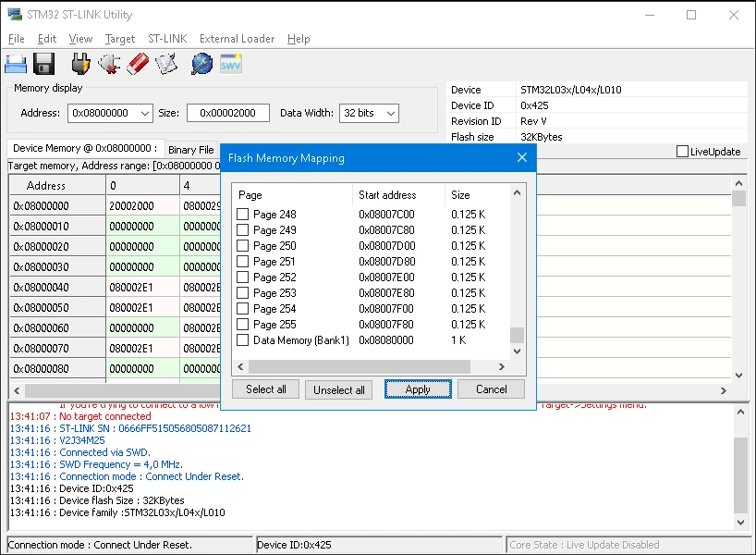Click the ST-LINK globe update icon
The width and height of the screenshot is (756, 555).
click(201, 64)
